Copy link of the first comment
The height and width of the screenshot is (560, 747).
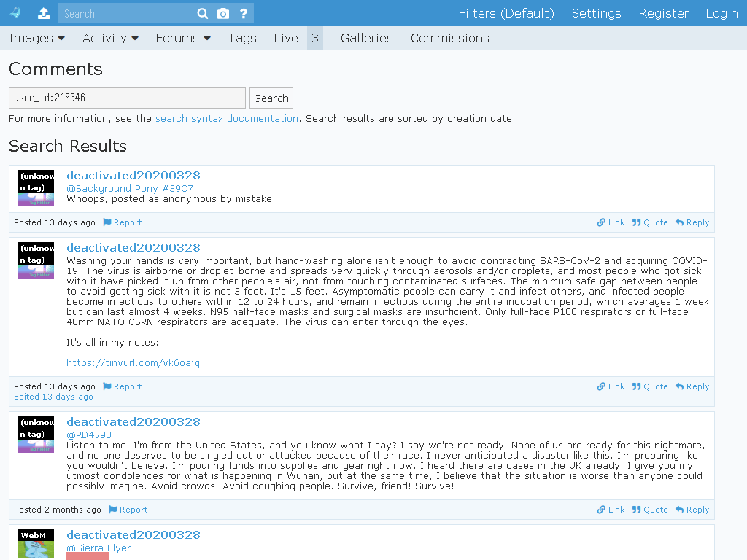(x=611, y=222)
